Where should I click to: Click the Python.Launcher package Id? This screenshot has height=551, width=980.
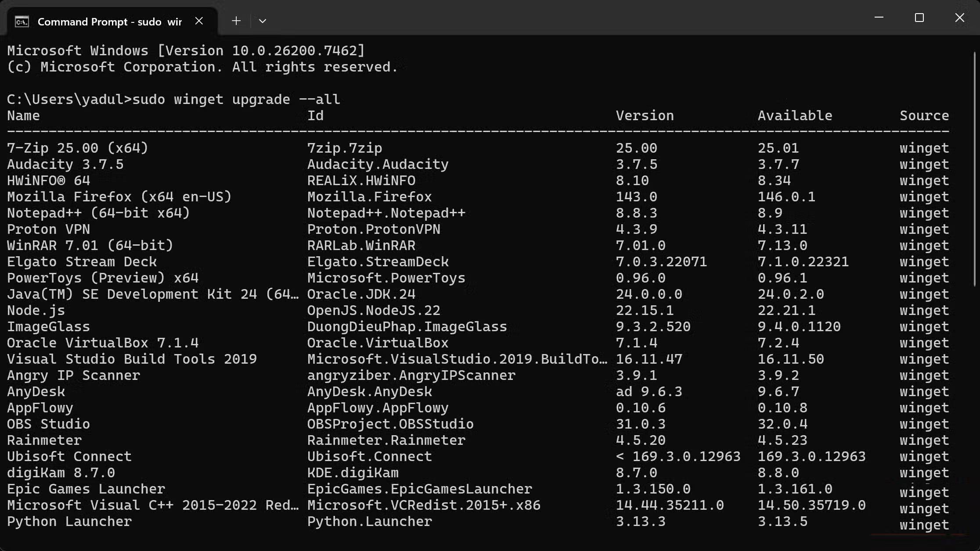click(369, 522)
